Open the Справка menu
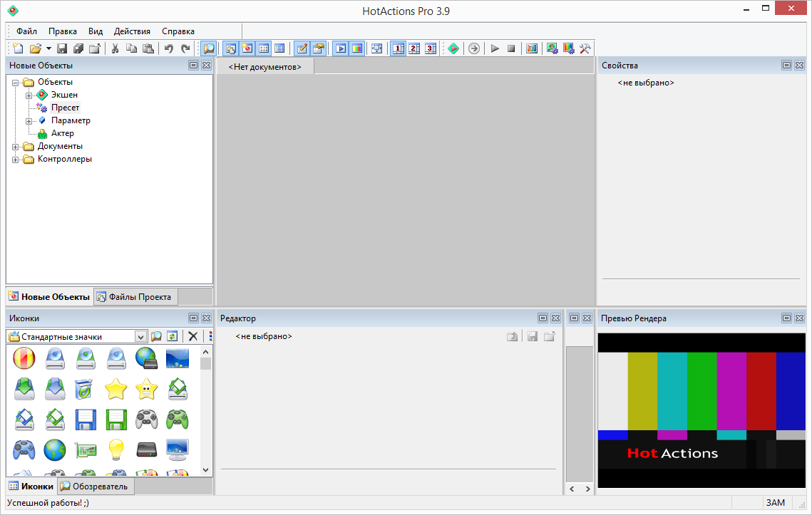 pos(178,31)
